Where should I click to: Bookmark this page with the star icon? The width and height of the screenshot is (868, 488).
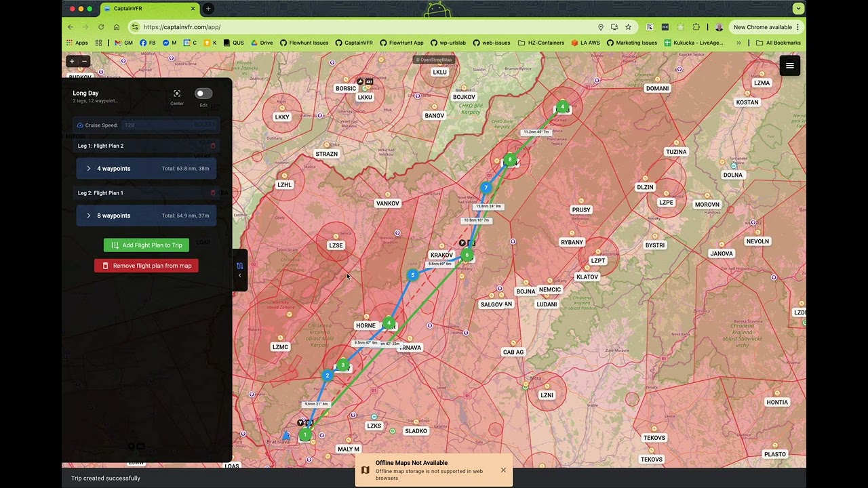[x=628, y=27]
